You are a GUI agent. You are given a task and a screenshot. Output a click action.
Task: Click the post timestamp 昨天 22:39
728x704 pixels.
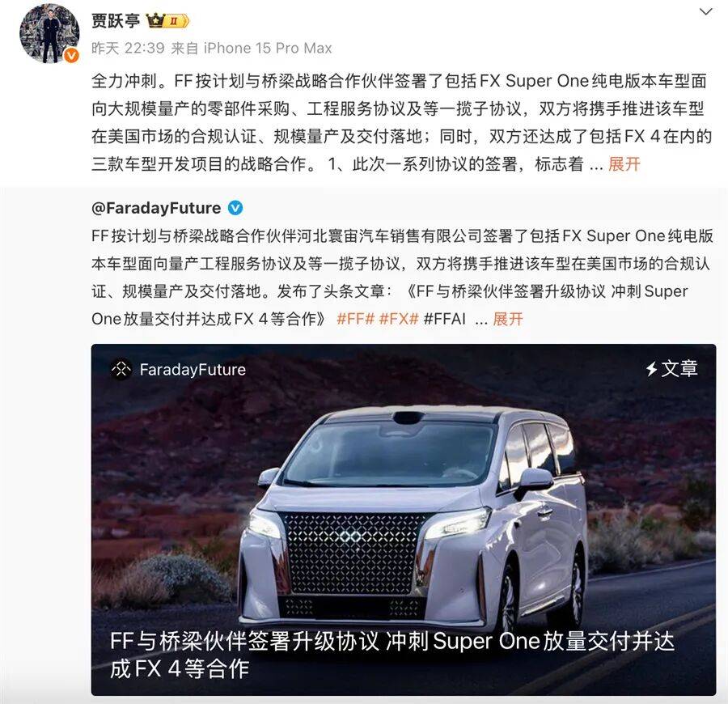[128, 49]
